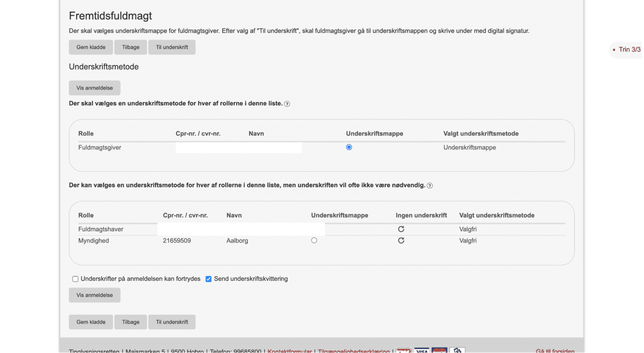
Task: Click bottom 'Gem kladde' button
Action: [x=91, y=322]
